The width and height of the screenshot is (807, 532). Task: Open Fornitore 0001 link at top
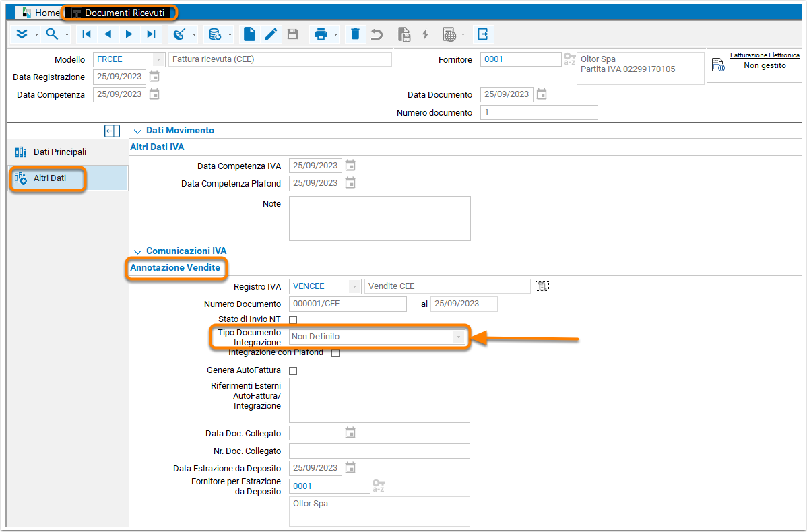coord(494,59)
